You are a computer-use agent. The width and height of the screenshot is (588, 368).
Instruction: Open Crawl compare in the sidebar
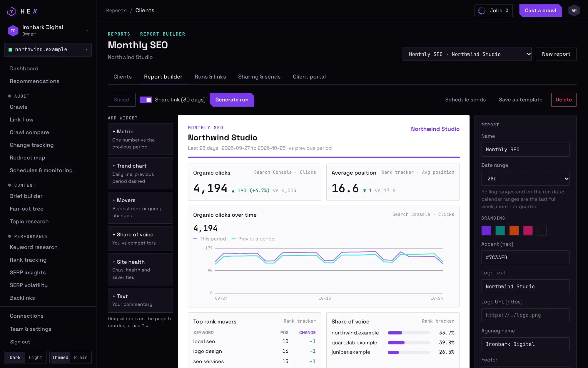29,132
